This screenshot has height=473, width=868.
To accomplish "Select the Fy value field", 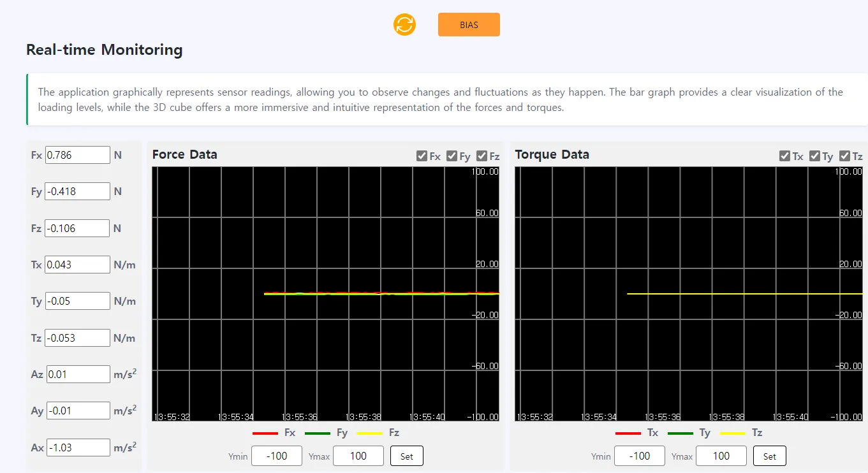I will coord(78,191).
